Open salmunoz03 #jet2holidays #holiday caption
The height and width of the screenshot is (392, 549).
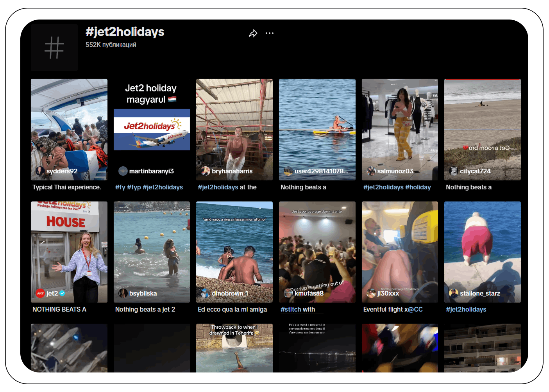click(397, 187)
